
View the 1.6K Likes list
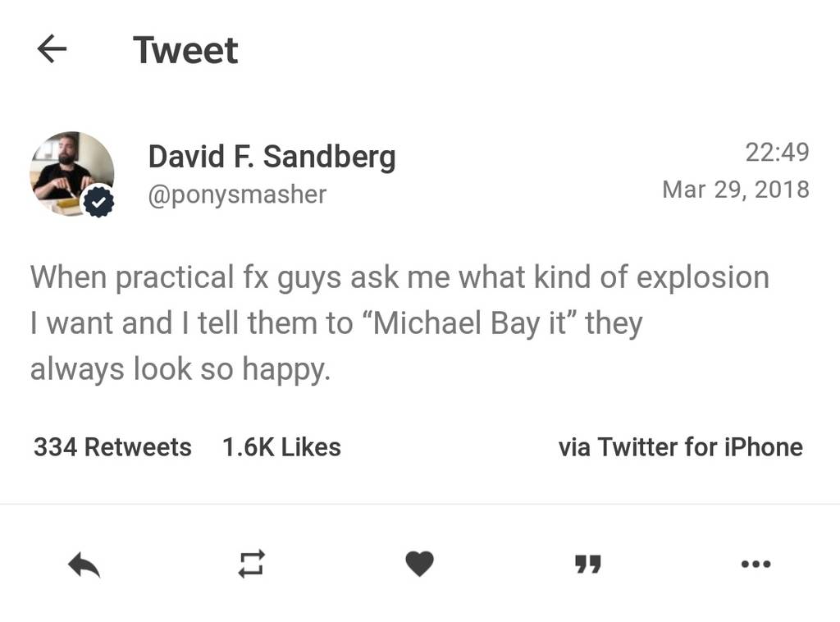click(x=281, y=447)
